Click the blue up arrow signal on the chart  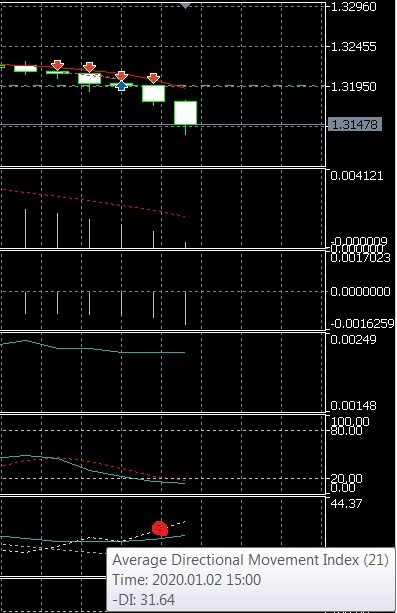click(122, 86)
